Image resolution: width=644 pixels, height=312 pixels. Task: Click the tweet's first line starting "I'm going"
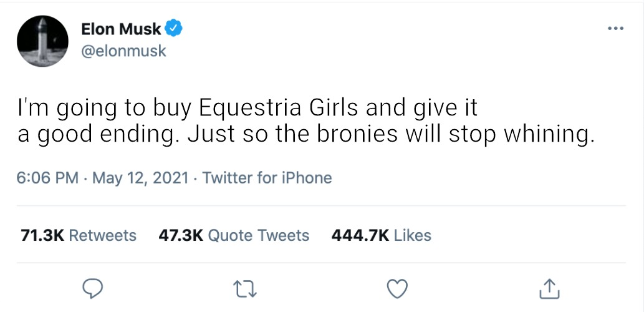click(x=247, y=109)
